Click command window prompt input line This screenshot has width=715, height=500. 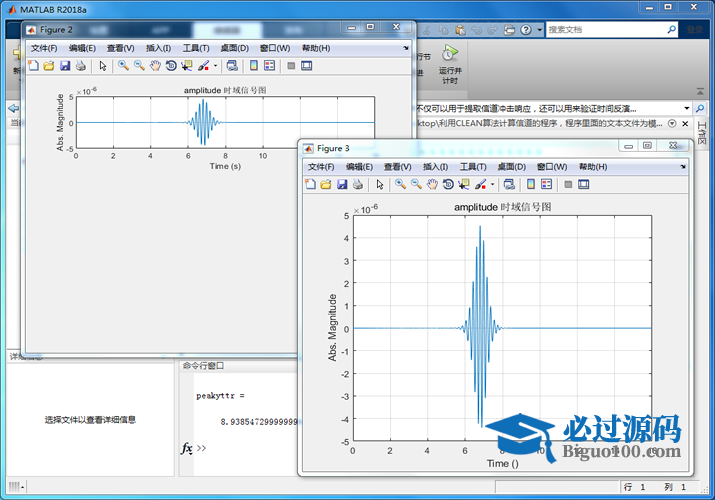246,448
